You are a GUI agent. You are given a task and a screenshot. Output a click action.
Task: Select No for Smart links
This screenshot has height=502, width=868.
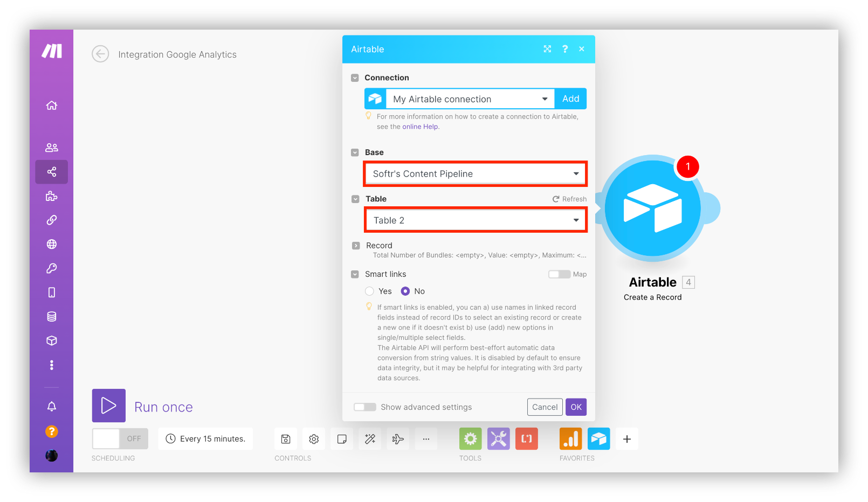405,291
